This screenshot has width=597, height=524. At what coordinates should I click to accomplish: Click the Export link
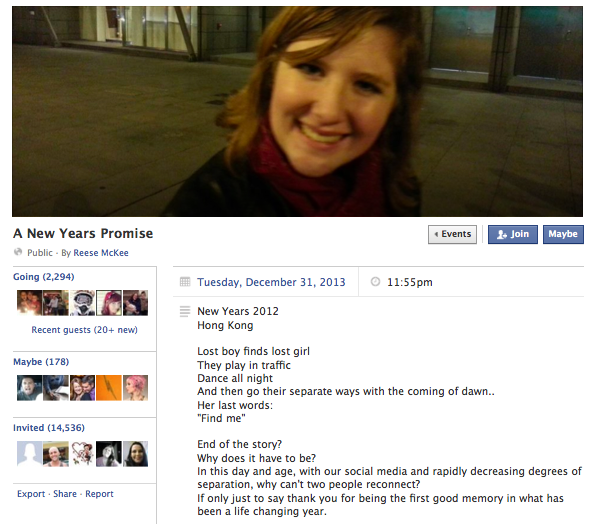point(31,494)
